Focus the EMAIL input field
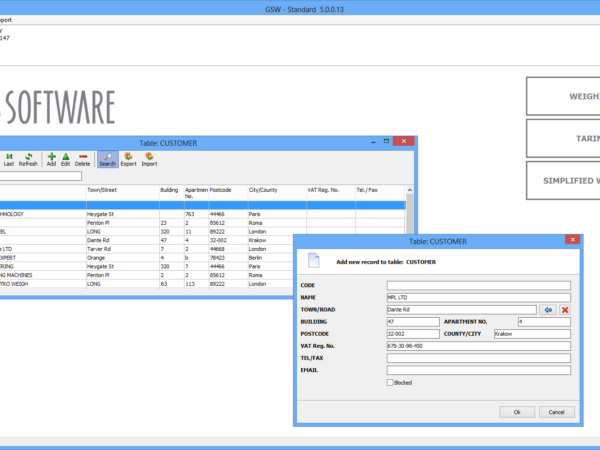The height and width of the screenshot is (450, 600). pos(479,370)
